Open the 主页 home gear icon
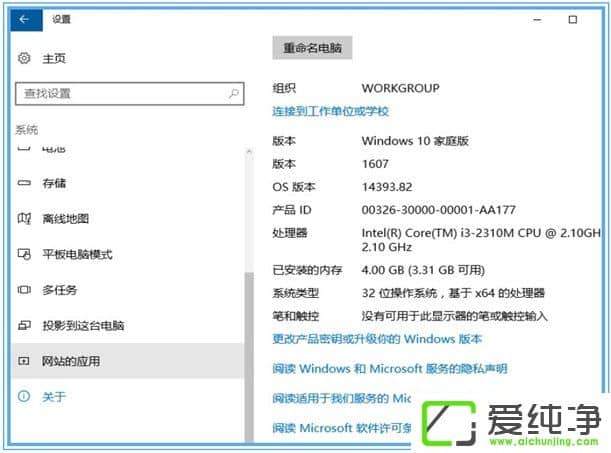 pyautogui.click(x=24, y=58)
